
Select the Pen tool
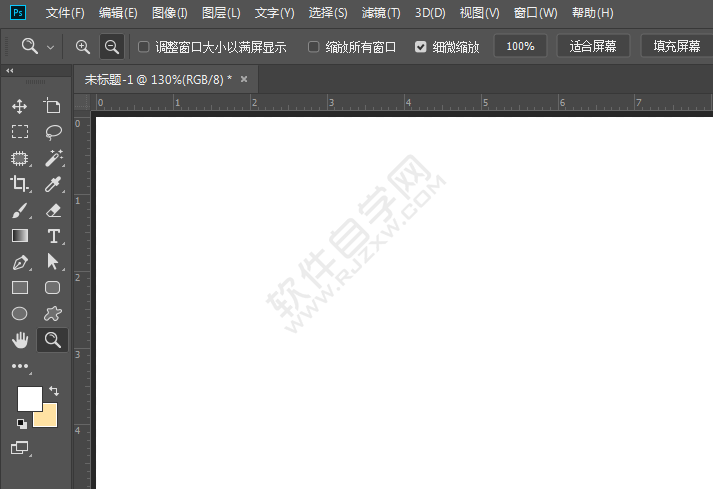[x=19, y=262]
